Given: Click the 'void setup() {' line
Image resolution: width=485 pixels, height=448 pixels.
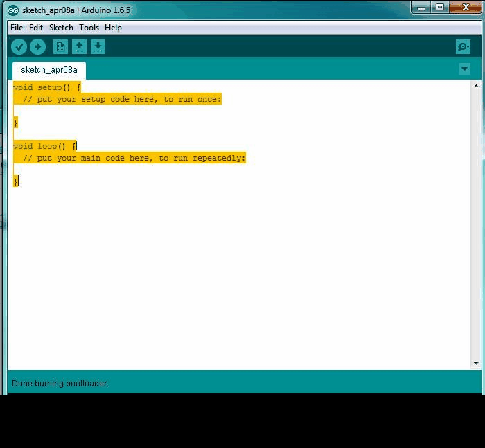Looking at the screenshot, I should pos(47,87).
